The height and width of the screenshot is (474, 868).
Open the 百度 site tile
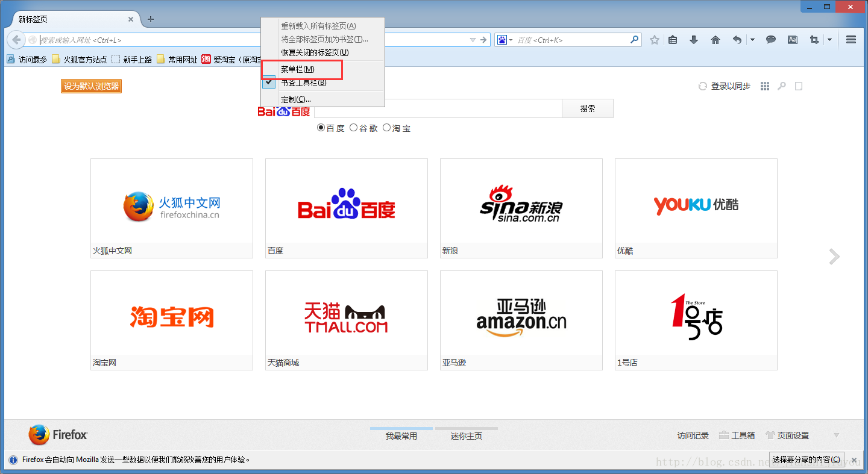pyautogui.click(x=347, y=208)
